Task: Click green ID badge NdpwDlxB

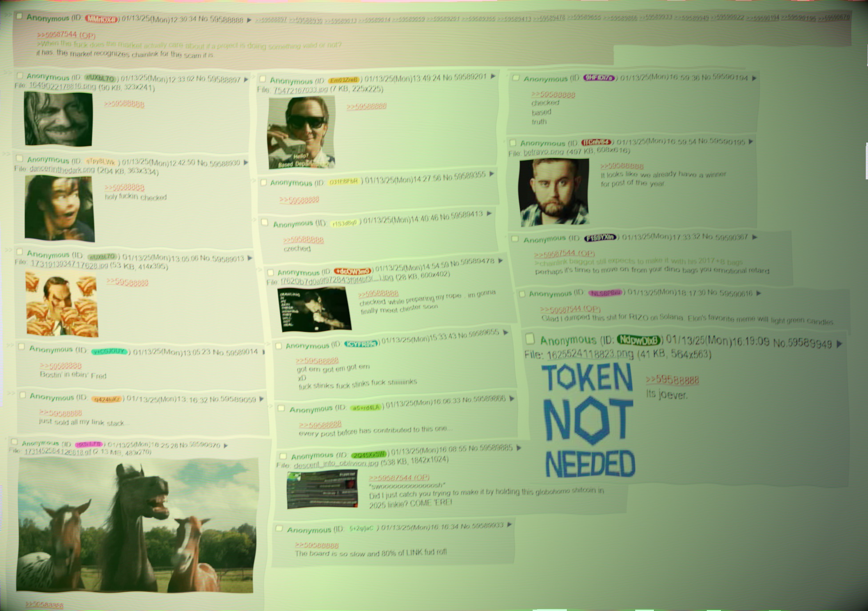Action: pos(638,340)
